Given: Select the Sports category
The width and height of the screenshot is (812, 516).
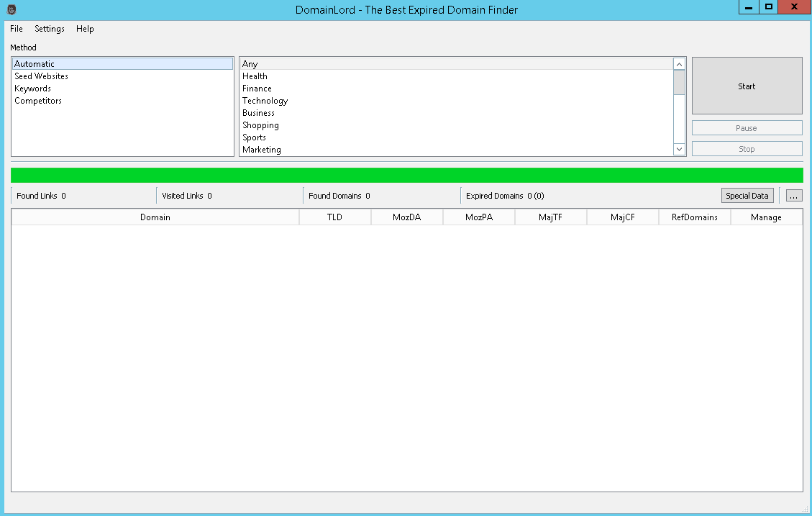Looking at the screenshot, I should (456, 137).
